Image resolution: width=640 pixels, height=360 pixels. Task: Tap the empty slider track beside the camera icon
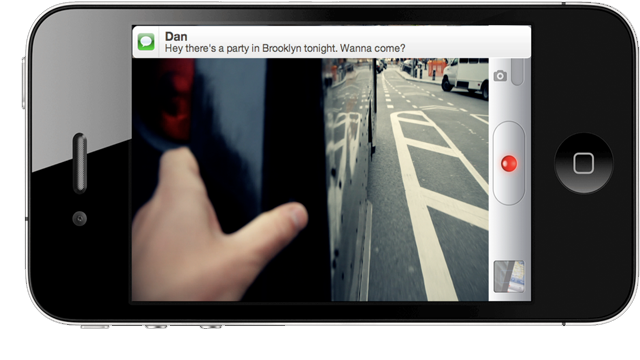pyautogui.click(x=517, y=72)
